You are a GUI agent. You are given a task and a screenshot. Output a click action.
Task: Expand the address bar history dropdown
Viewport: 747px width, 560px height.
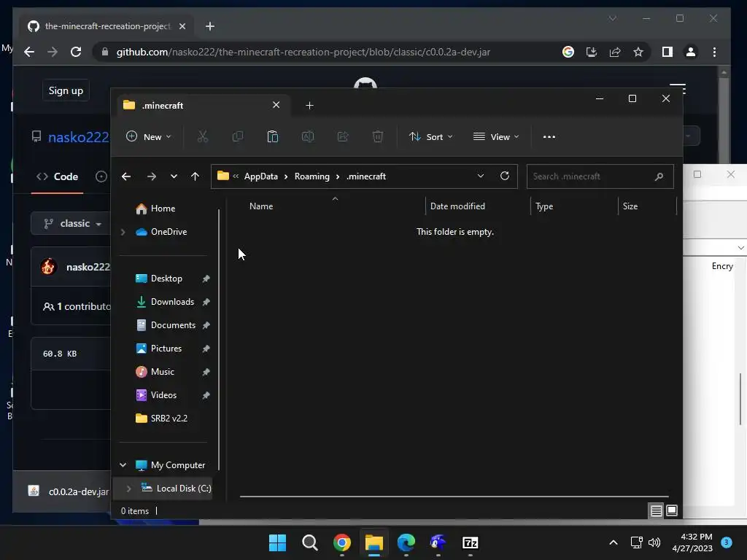point(480,176)
